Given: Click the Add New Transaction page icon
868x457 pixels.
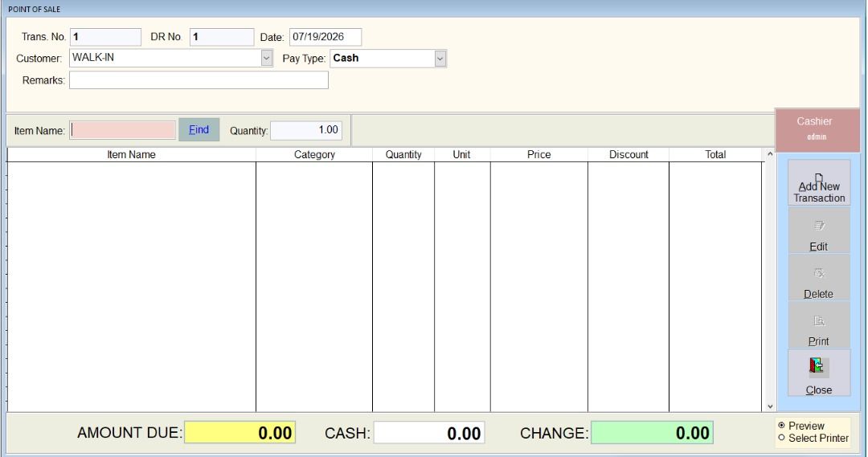Looking at the screenshot, I should [819, 177].
